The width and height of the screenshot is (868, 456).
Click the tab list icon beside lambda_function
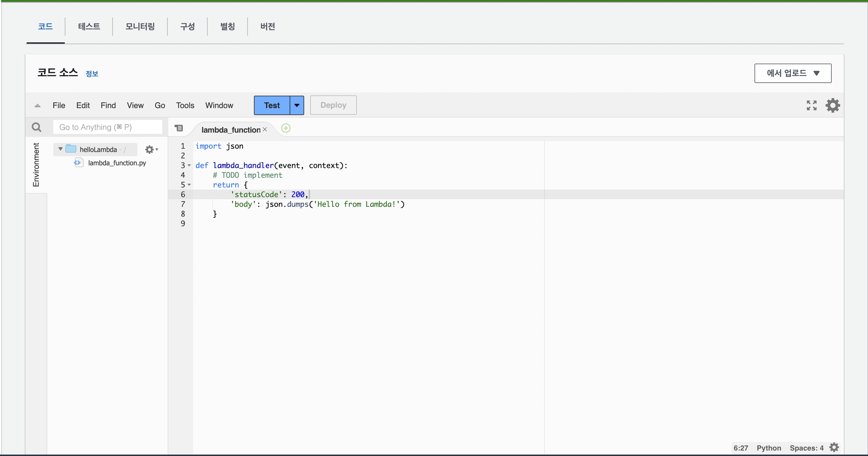click(x=179, y=128)
